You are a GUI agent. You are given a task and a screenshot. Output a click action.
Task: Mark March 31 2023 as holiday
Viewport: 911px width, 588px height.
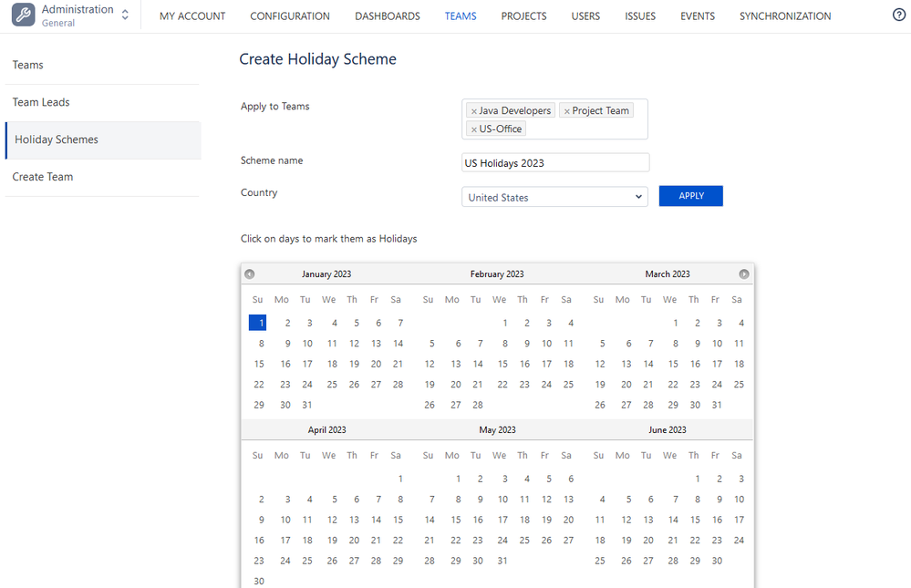(717, 405)
